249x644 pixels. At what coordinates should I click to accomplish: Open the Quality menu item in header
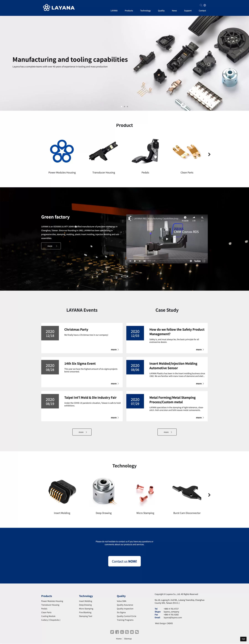[161, 11]
